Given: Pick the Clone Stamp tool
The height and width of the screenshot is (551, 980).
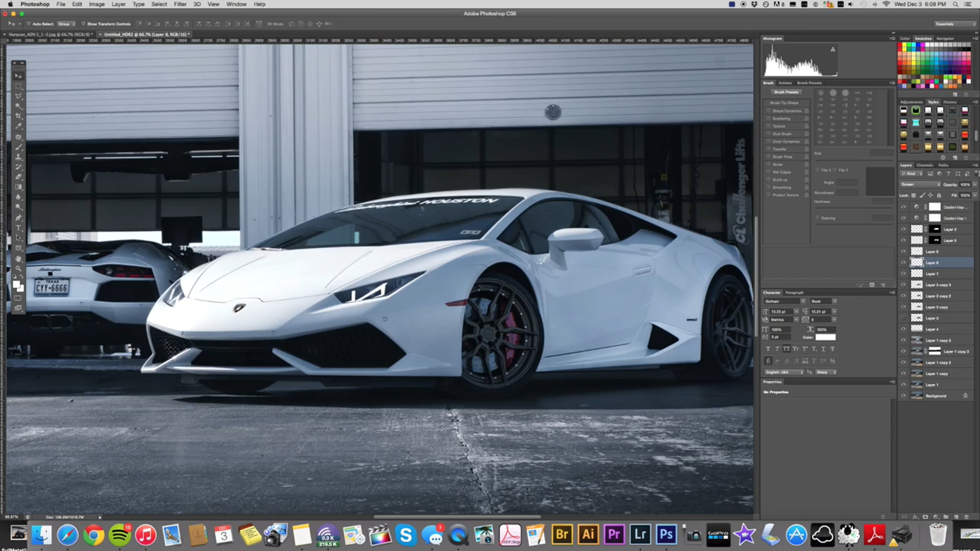Looking at the screenshot, I should 18,157.
